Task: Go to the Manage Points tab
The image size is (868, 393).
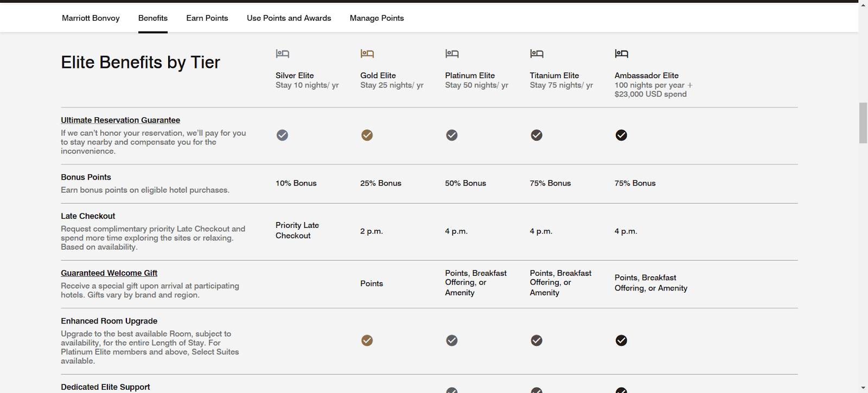Action: pos(376,18)
